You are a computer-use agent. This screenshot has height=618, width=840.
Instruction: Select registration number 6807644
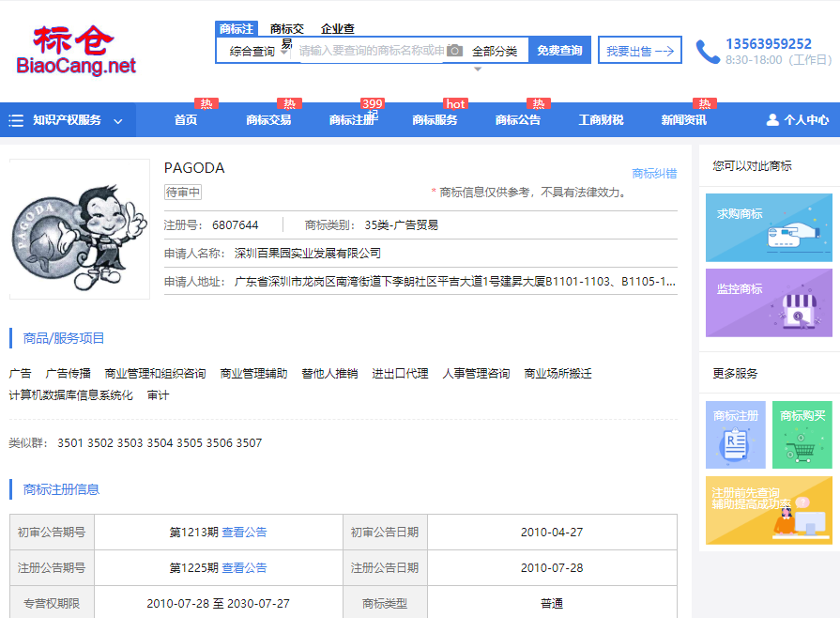tap(236, 225)
